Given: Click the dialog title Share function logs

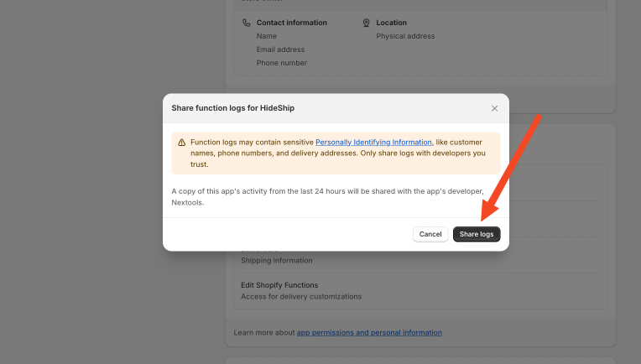Looking at the screenshot, I should (x=232, y=108).
